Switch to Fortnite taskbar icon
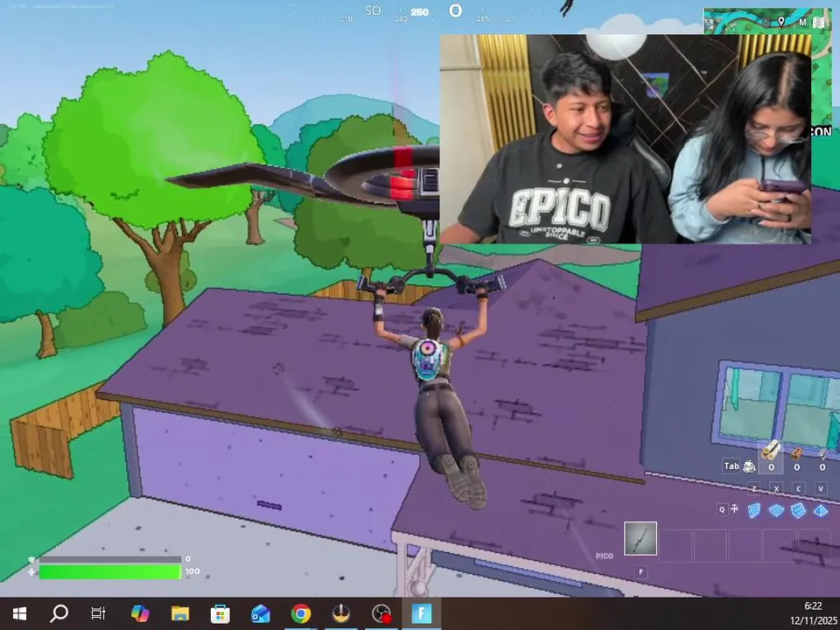Screen dimensions: 840x630 [422, 613]
